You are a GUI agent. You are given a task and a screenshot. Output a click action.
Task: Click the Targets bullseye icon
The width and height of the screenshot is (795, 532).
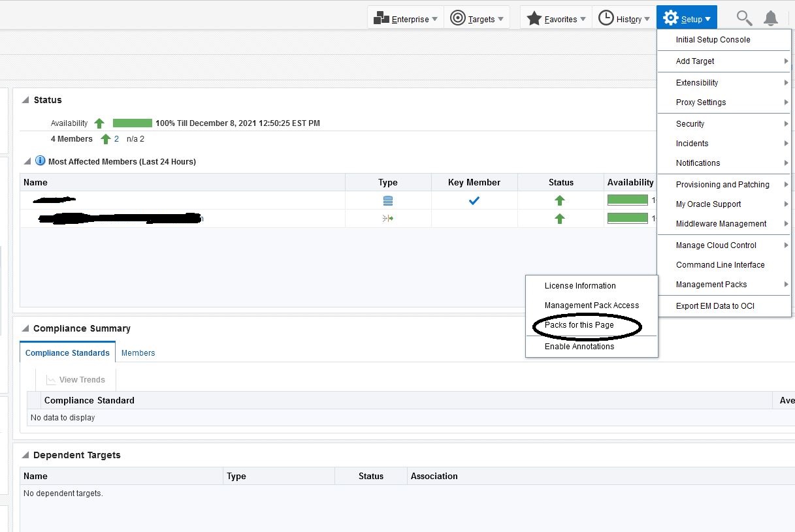click(x=457, y=18)
